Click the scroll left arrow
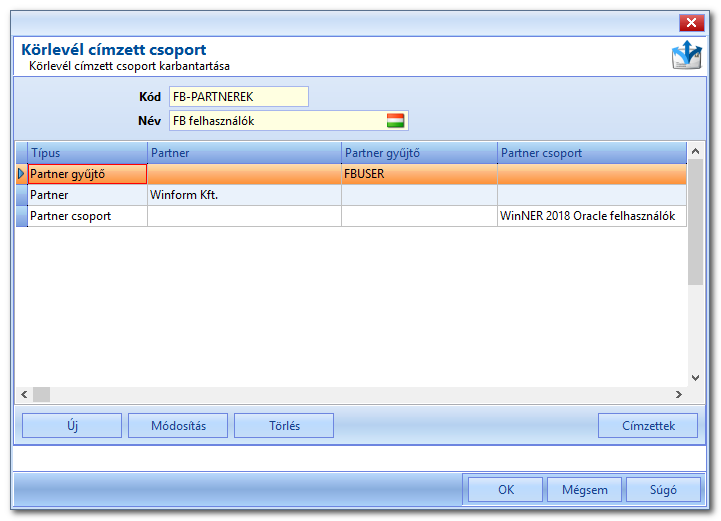The width and height of the screenshot is (721, 521). click(x=24, y=394)
